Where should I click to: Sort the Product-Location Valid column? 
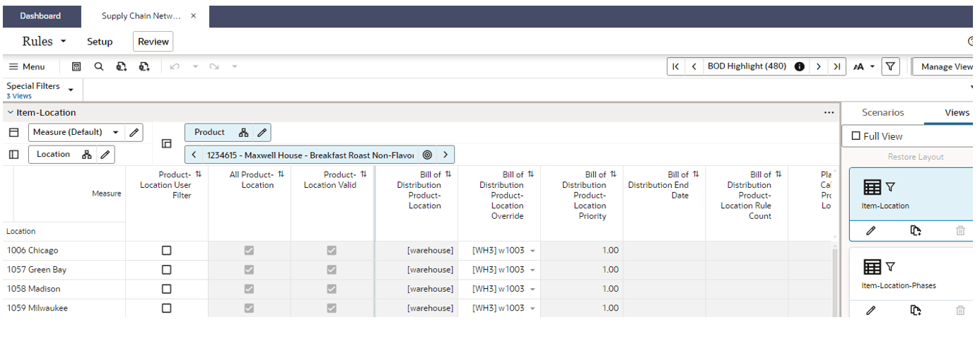pos(363,174)
